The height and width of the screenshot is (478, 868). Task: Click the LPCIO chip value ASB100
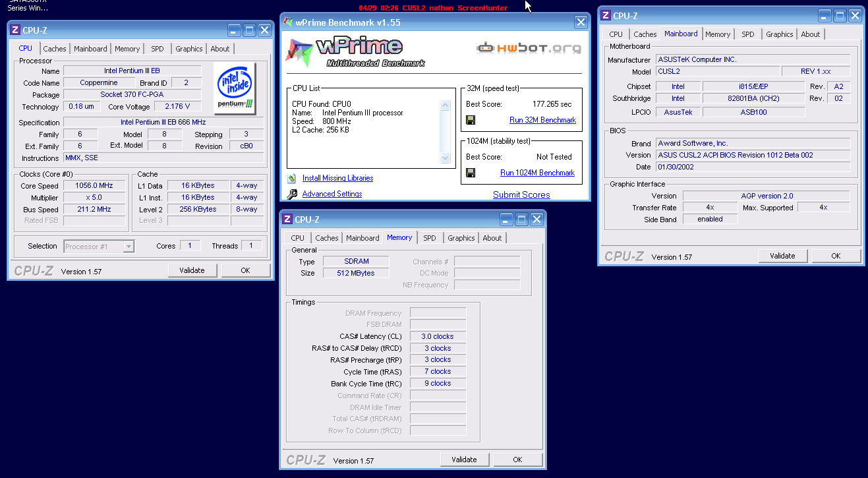click(753, 111)
